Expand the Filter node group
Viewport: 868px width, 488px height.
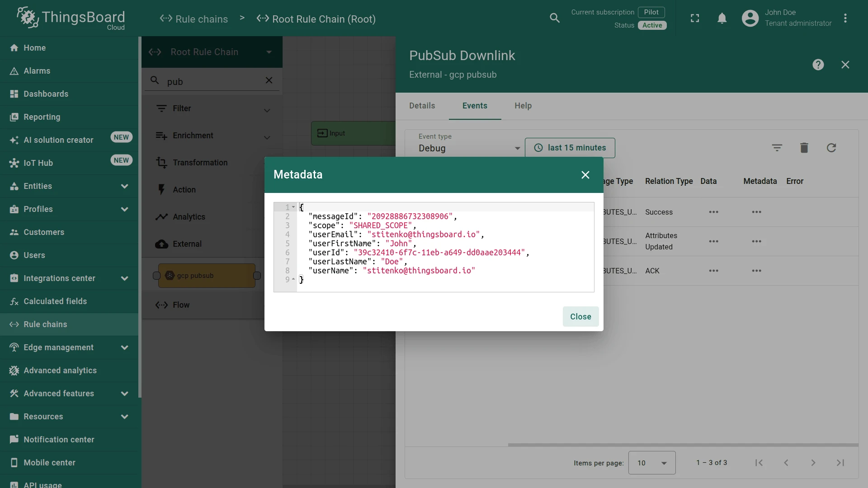click(x=212, y=108)
